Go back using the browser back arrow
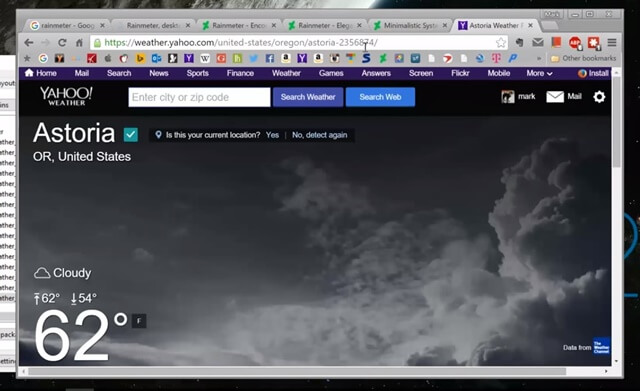Screen dimensions: 640x391 tap(29, 42)
